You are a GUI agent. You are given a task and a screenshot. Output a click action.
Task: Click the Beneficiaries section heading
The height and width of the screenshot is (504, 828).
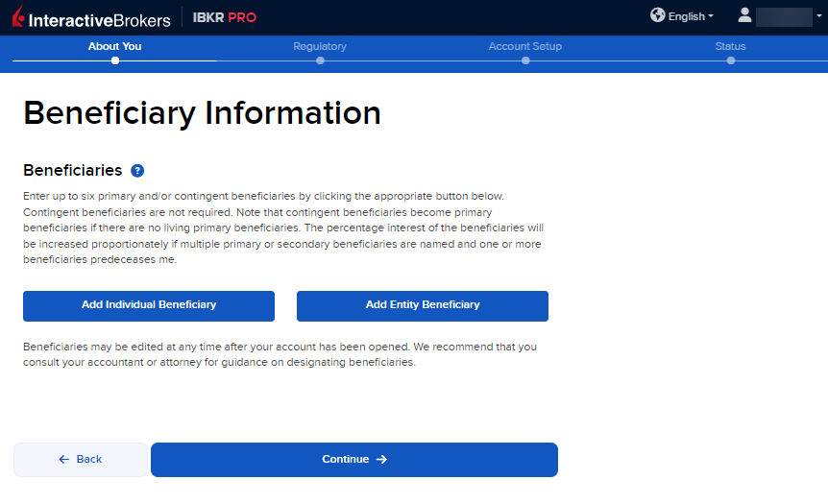73,171
